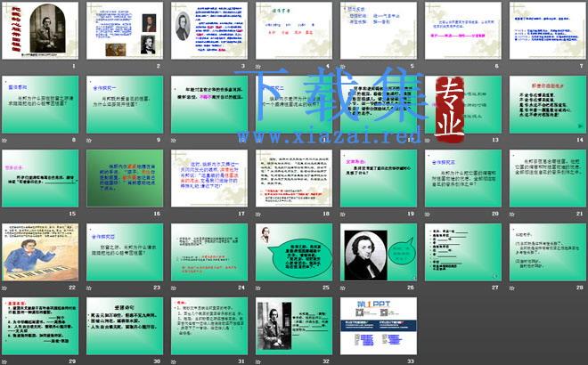The width and height of the screenshot is (588, 365).
Task: Select slide 4 thumbnail
Action: 294,30
